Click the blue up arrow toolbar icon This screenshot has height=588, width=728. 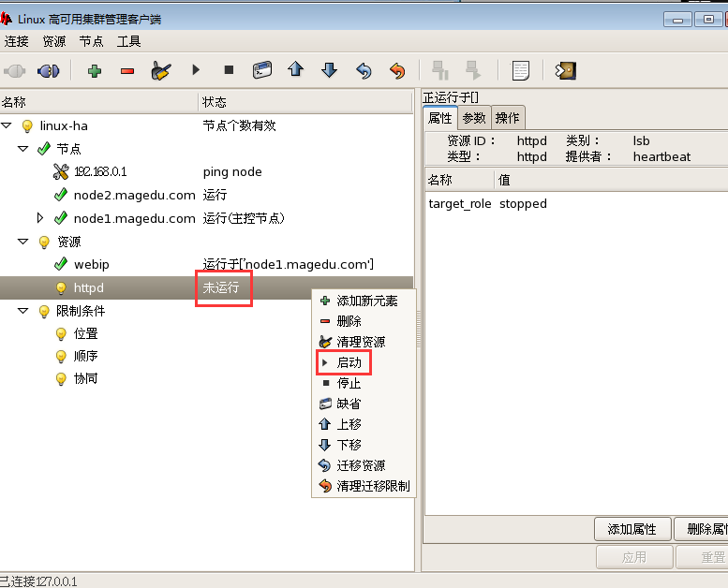(296, 70)
